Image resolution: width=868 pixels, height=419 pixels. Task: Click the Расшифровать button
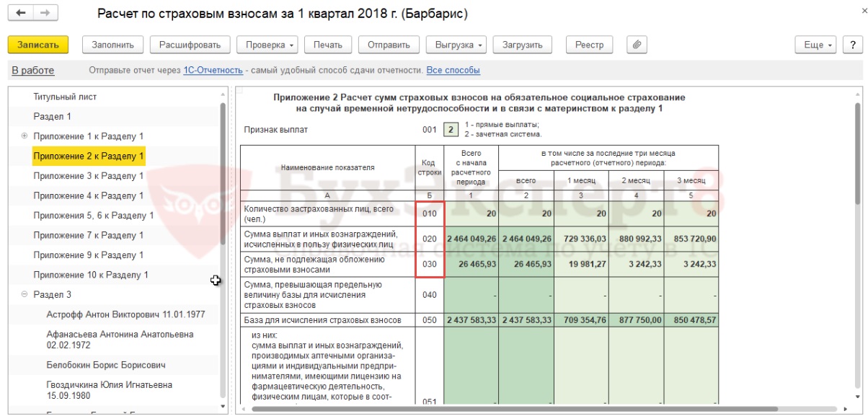click(x=190, y=45)
